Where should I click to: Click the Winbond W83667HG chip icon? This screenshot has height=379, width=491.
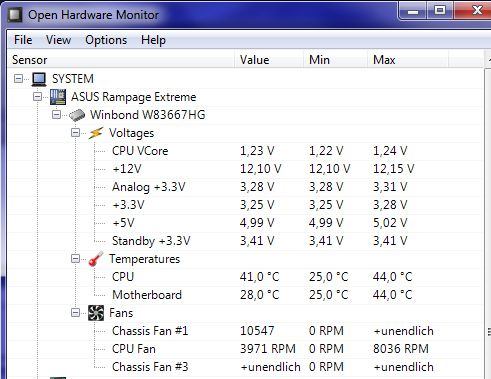77,115
